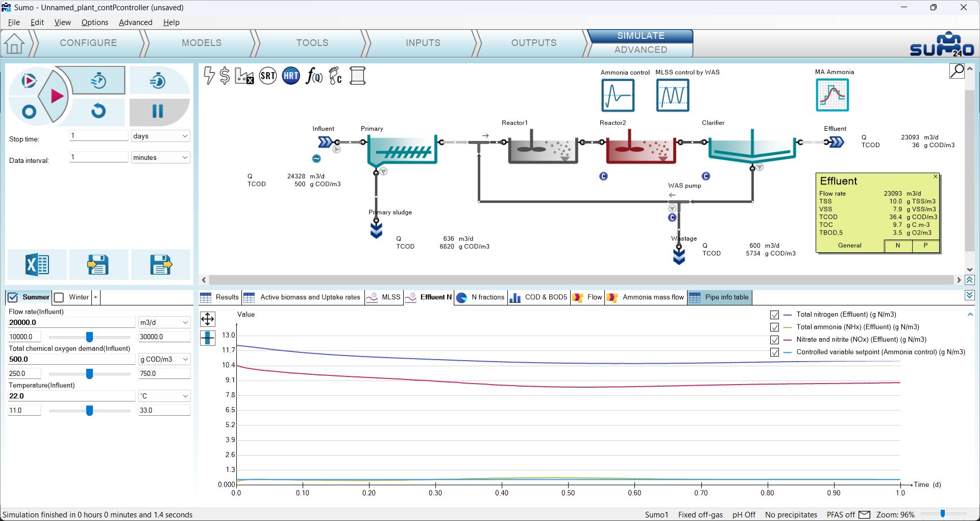Adjust the Flow rate slider
Image resolution: width=980 pixels, height=521 pixels.
pos(90,337)
